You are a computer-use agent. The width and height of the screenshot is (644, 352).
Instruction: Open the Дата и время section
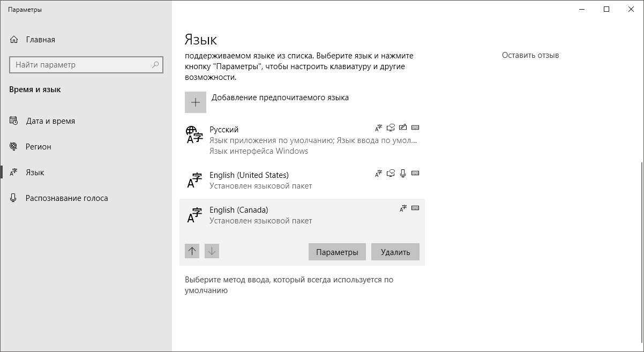pos(86,121)
